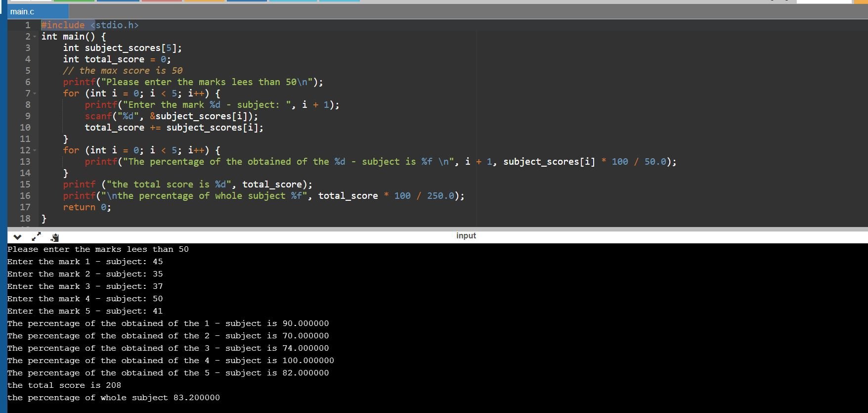Switch to the main.c file tab
868x413 pixels.
point(23,11)
